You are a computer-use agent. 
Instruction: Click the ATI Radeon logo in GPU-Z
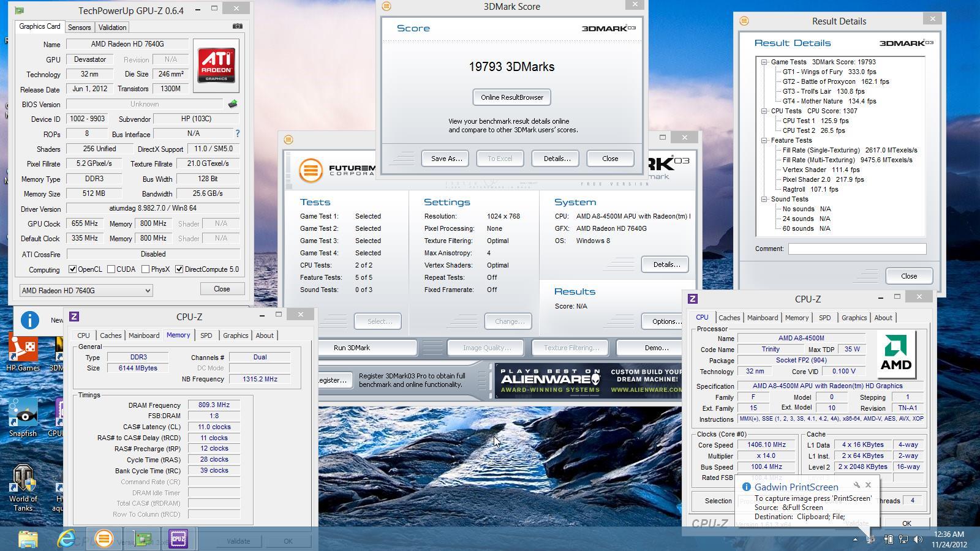pos(216,66)
